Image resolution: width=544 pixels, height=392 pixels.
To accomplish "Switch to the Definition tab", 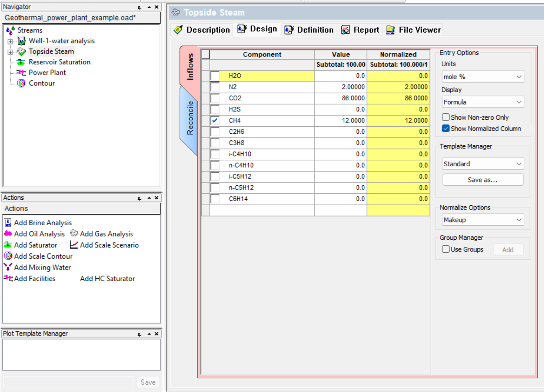I will (x=309, y=30).
